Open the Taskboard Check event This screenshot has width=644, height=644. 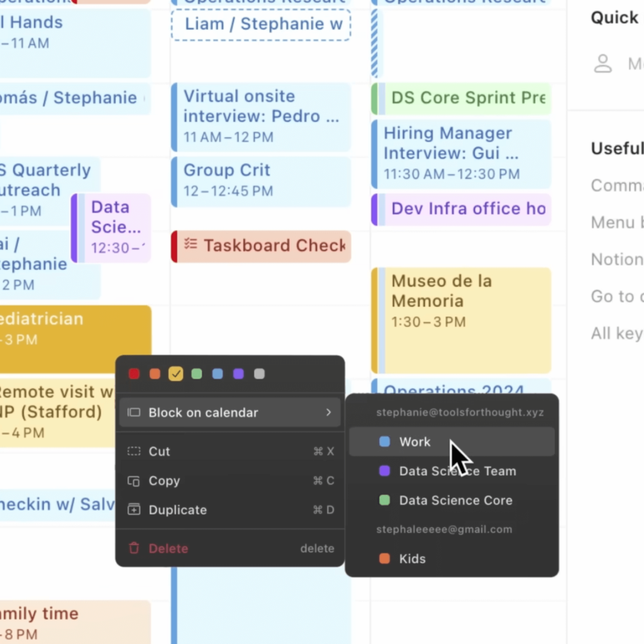261,246
